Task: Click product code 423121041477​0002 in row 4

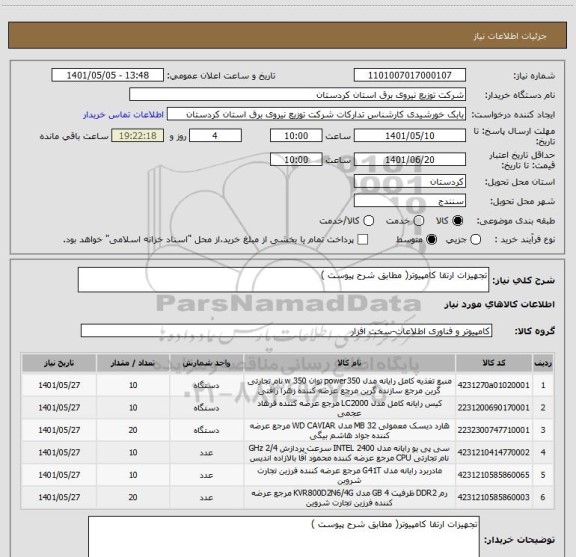Action: pyautogui.click(x=494, y=452)
